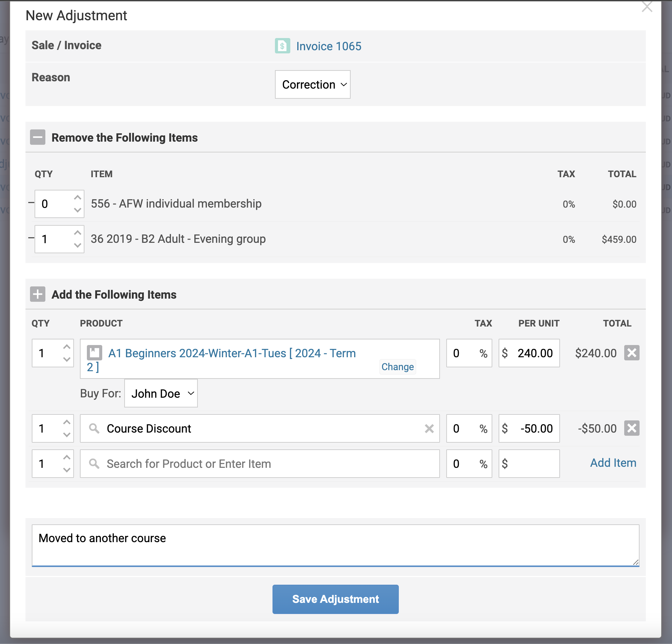Open the Invoice 1065 link
Viewport: 672px width, 644px height.
point(329,46)
